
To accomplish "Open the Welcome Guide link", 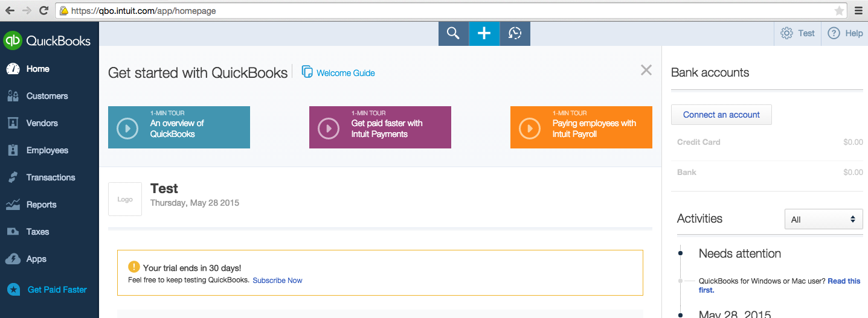I will (345, 73).
